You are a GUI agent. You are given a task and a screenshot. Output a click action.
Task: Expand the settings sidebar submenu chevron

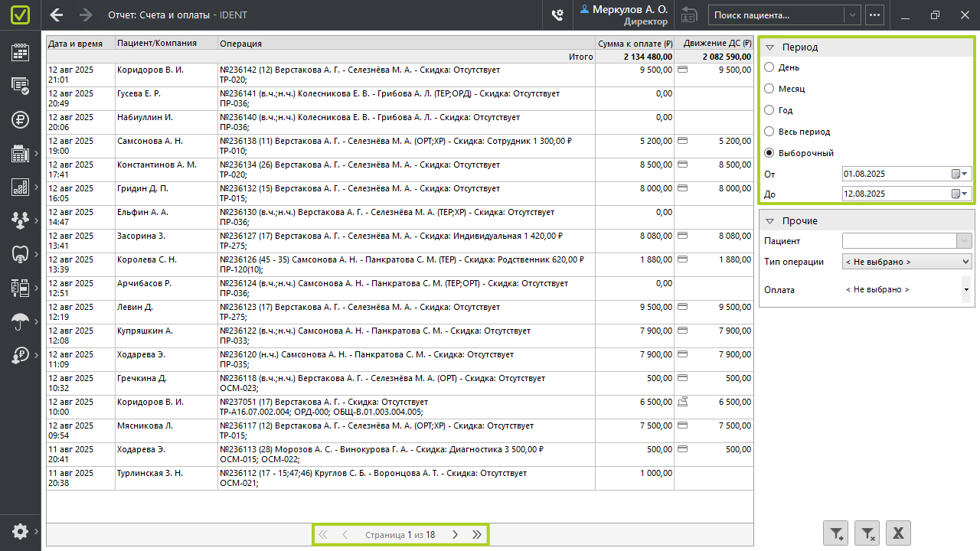(x=36, y=531)
